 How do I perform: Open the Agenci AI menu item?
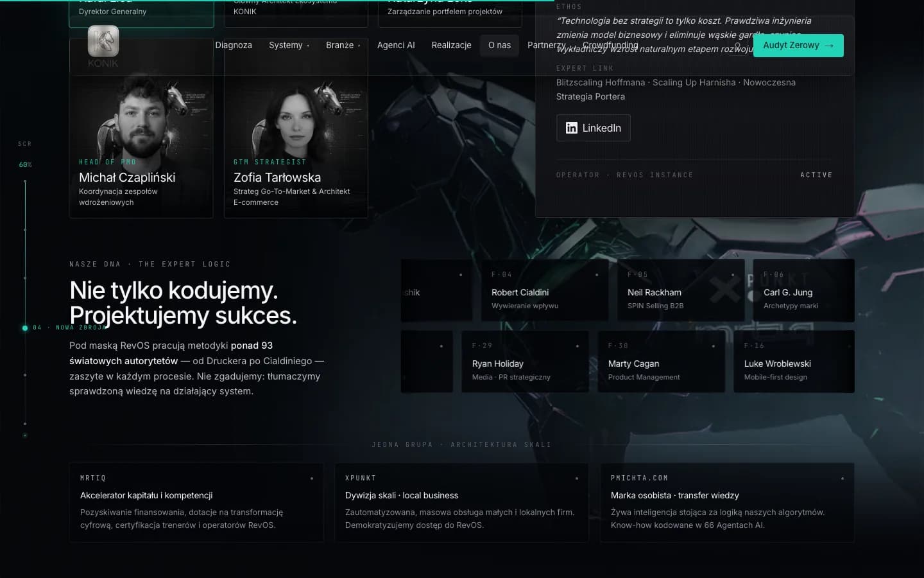[396, 46]
